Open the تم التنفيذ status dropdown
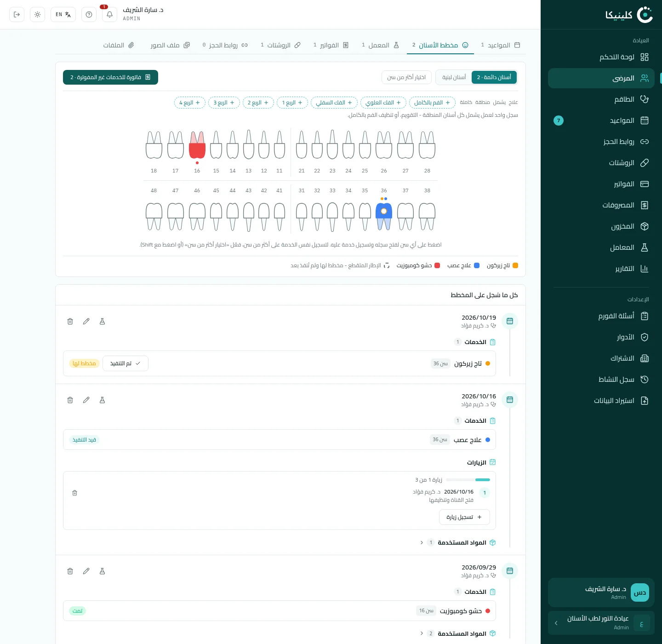The image size is (662, 644). click(126, 363)
